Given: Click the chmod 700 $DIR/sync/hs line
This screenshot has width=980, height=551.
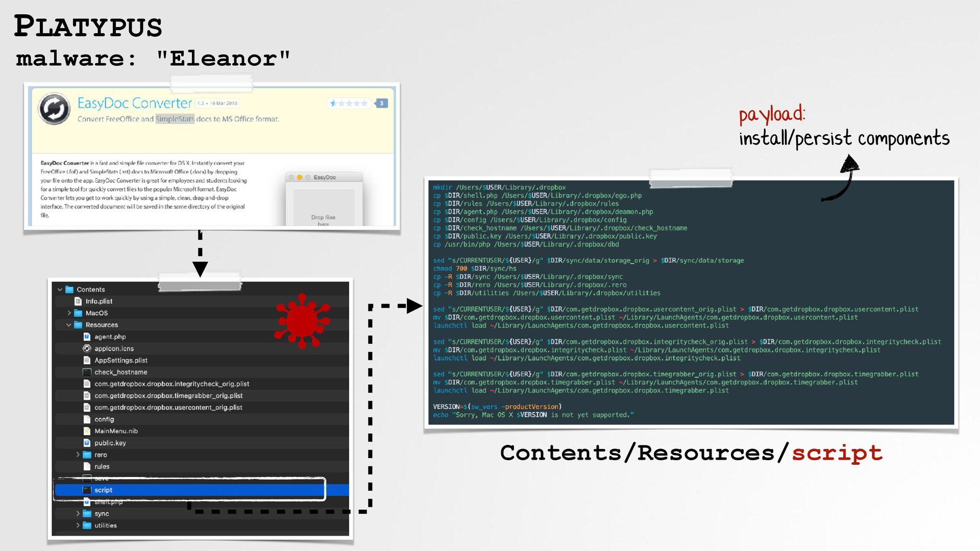Looking at the screenshot, I should pyautogui.click(x=475, y=268).
